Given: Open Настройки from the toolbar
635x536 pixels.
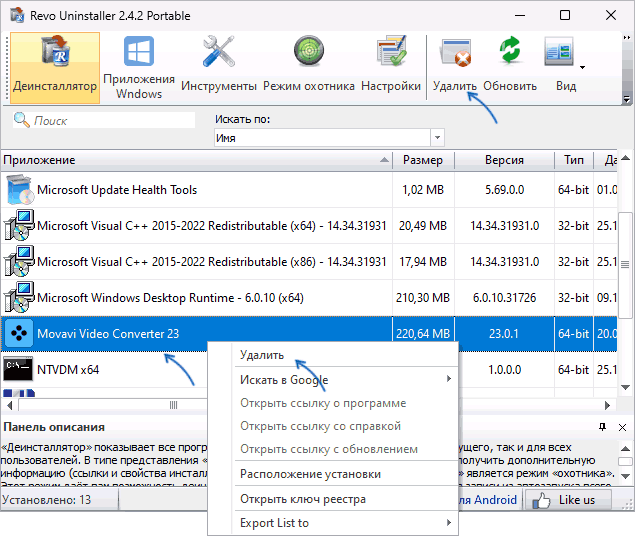Looking at the screenshot, I should pos(391,68).
